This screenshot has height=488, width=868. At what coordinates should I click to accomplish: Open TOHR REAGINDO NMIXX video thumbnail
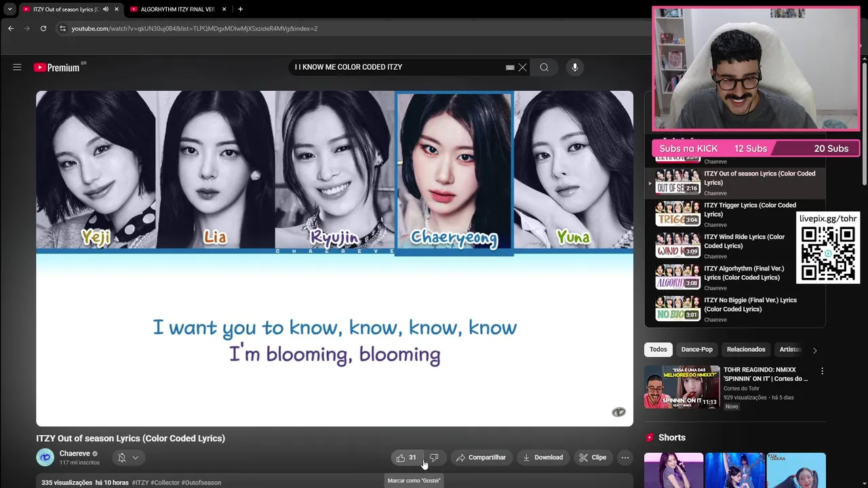[x=682, y=387]
